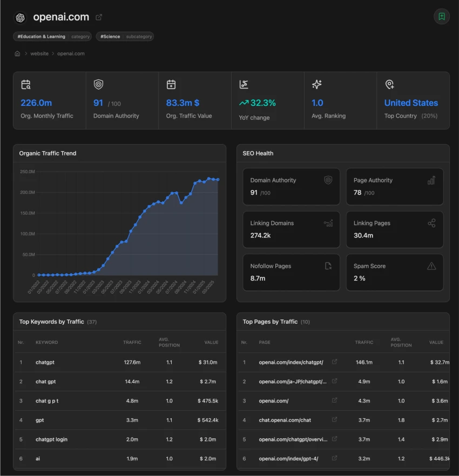Click the Top Country location pin icon

point(389,84)
